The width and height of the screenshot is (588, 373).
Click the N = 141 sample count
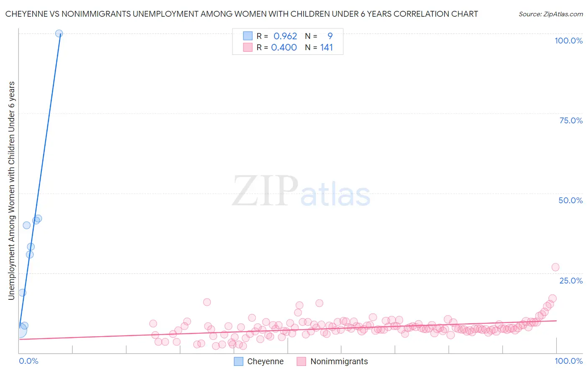click(319, 47)
